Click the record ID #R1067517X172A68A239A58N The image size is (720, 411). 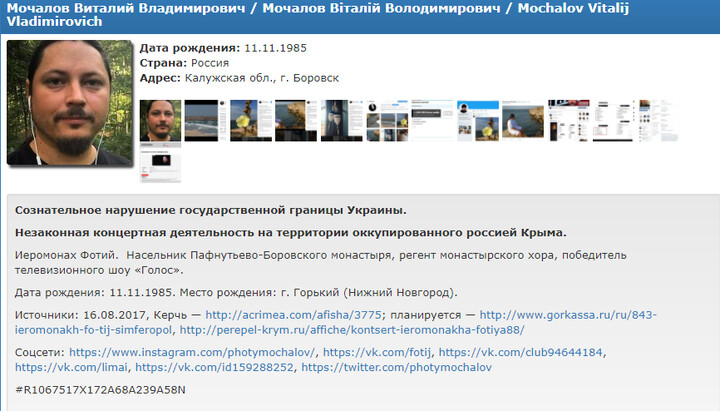point(100,390)
